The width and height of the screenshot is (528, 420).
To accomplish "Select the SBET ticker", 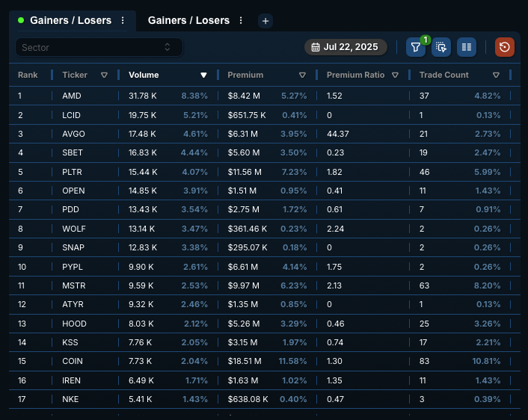I will 72,152.
